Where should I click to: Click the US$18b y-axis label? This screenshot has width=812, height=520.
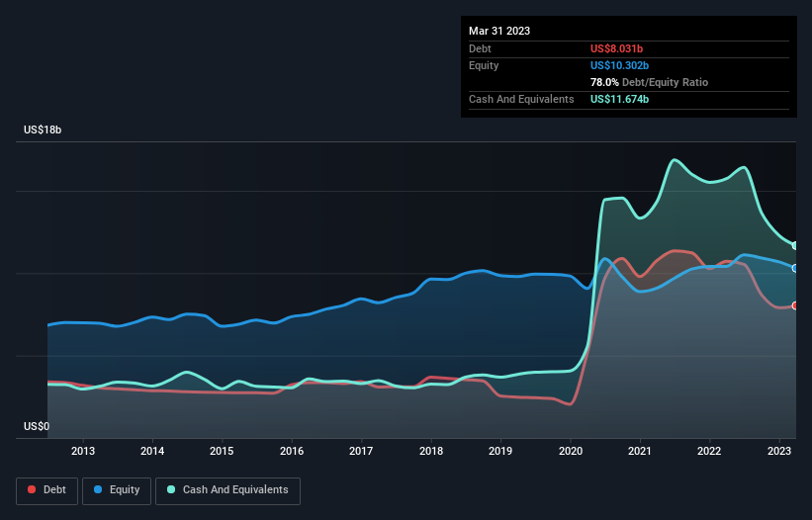click(x=43, y=130)
